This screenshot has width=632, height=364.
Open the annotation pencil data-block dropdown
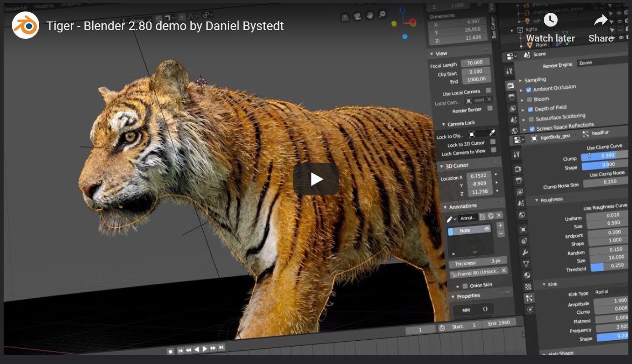(x=452, y=219)
